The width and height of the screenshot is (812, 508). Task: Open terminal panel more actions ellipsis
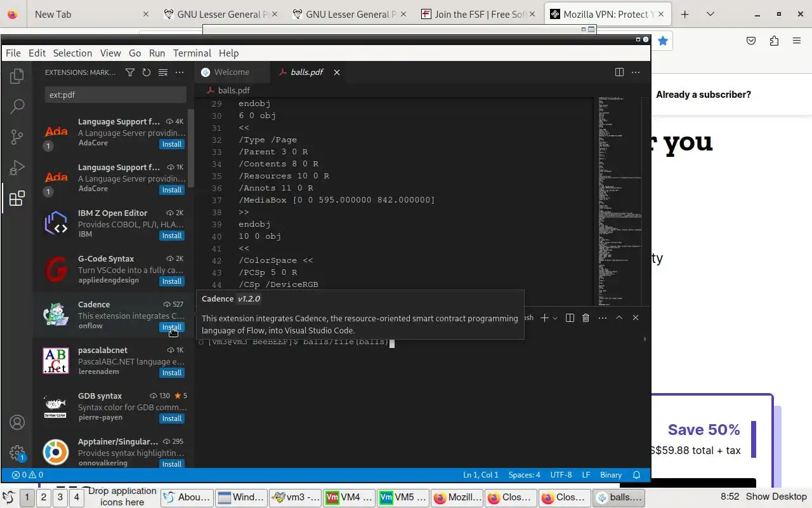point(603,317)
